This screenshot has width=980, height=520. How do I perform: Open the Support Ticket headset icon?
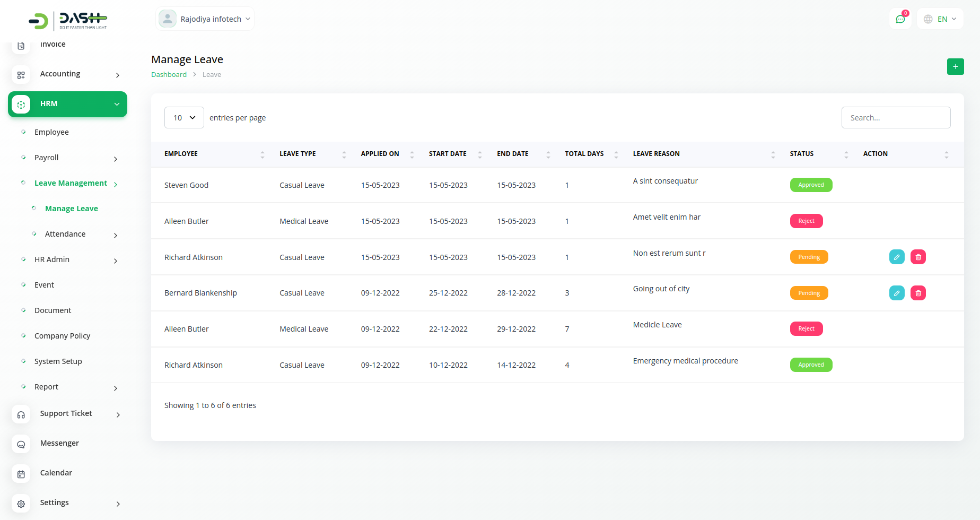[21, 414]
